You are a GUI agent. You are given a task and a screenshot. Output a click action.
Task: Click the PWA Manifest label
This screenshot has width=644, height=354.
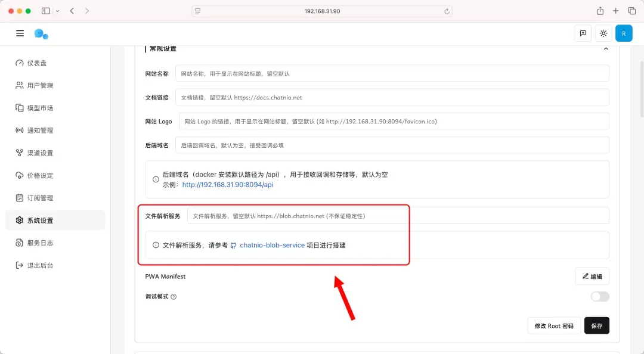[x=165, y=277]
